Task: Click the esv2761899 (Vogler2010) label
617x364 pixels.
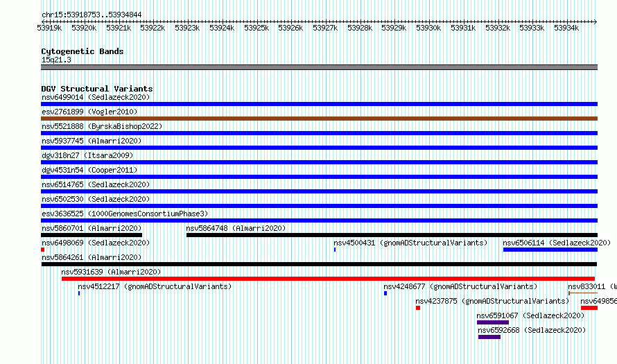Action: coord(89,112)
